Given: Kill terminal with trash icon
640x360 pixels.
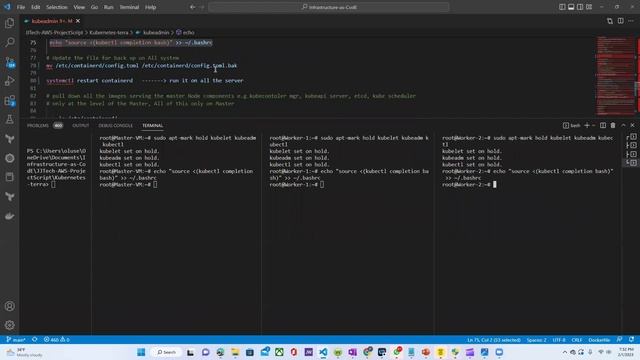Looking at the screenshot, I should 613,125.
